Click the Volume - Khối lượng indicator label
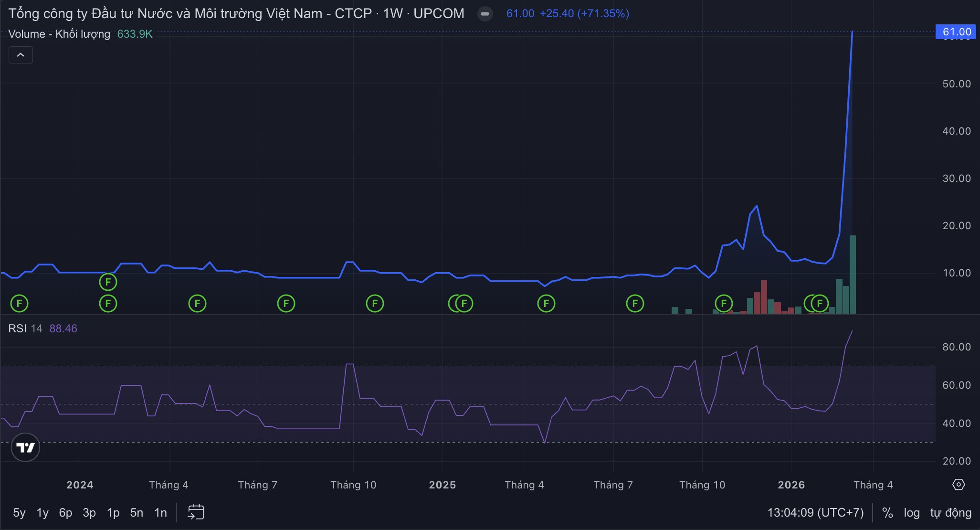Screen dimensions: 980x530 tap(59, 34)
